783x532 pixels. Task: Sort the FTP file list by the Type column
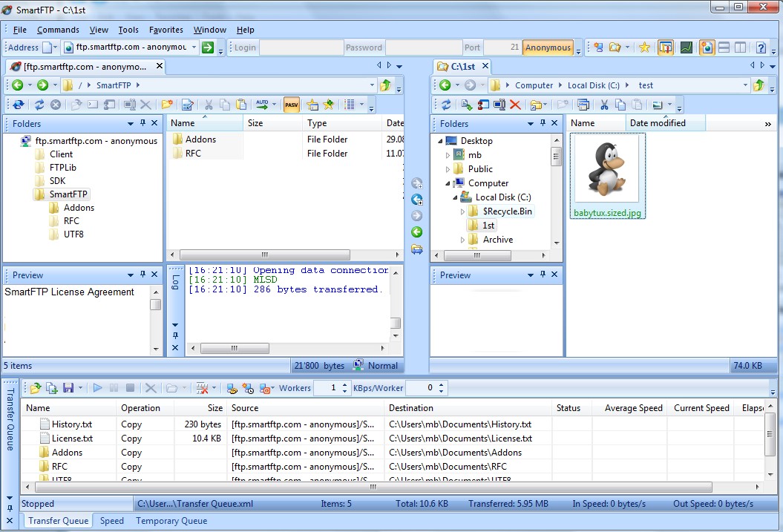click(x=342, y=123)
